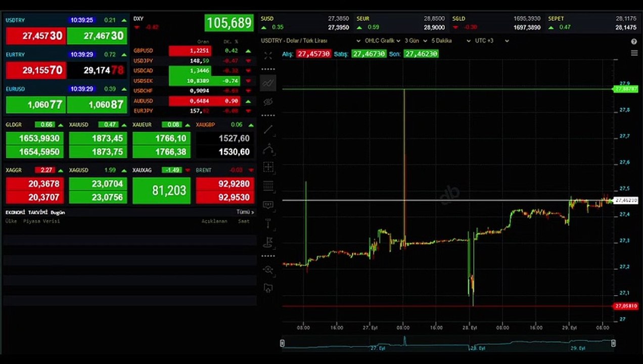
Task: Select the GBPUSD row in the pairs list
Action: [x=193, y=51]
